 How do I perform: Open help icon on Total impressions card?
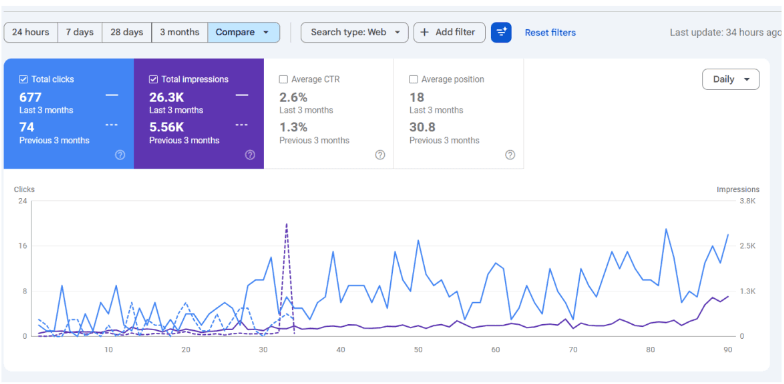pyautogui.click(x=250, y=155)
